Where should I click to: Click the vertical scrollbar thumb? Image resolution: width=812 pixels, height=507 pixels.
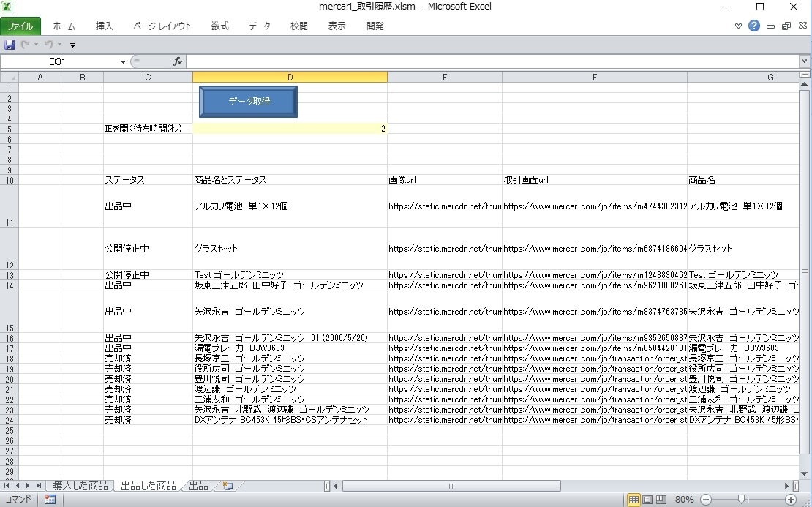pyautogui.click(x=804, y=271)
